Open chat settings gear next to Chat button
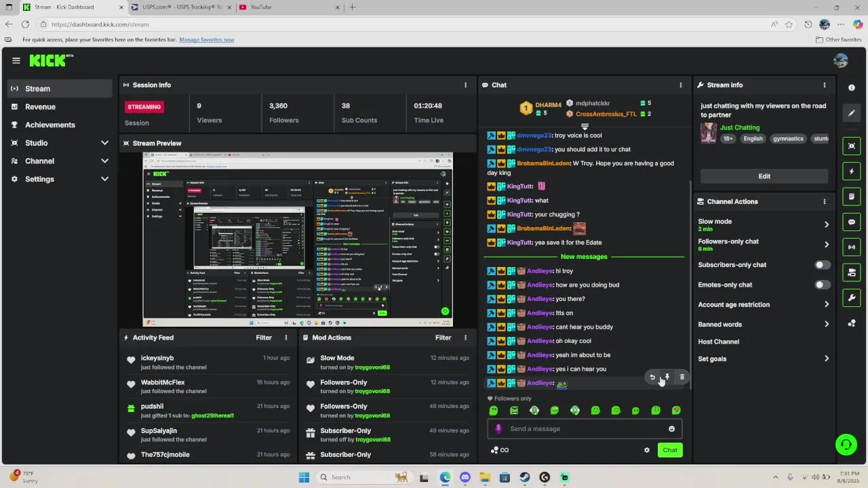 pos(647,450)
